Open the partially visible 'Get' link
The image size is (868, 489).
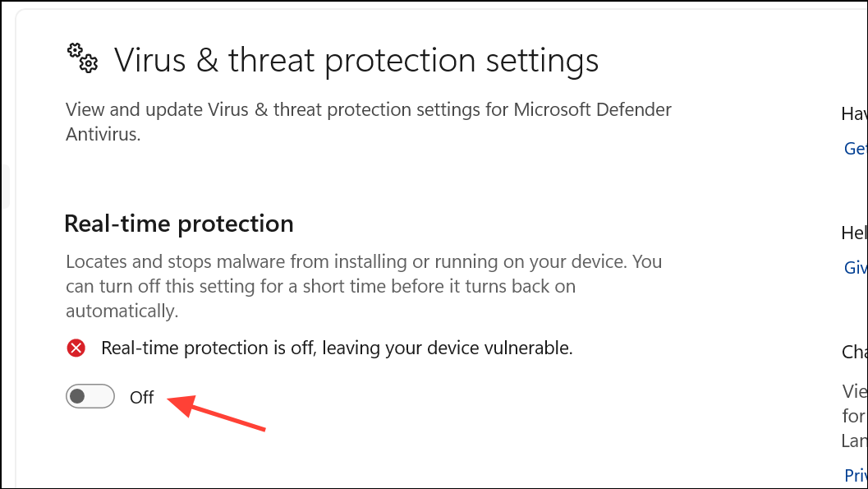pyautogui.click(x=855, y=149)
